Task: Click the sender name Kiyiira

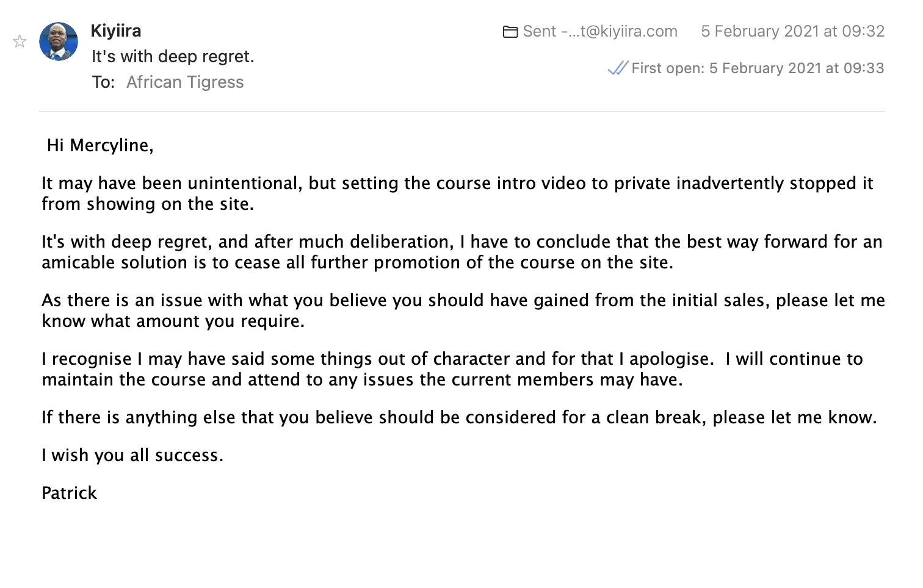Action: (x=116, y=30)
